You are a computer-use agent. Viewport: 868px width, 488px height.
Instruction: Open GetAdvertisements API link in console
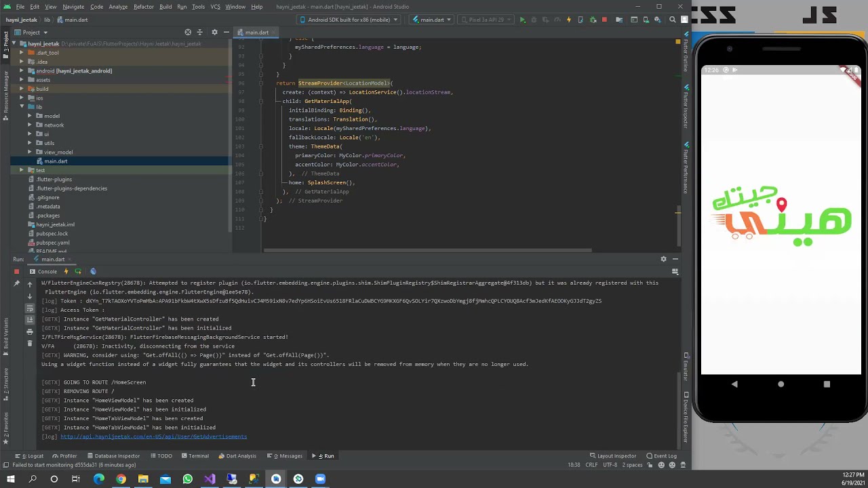[153, 436]
